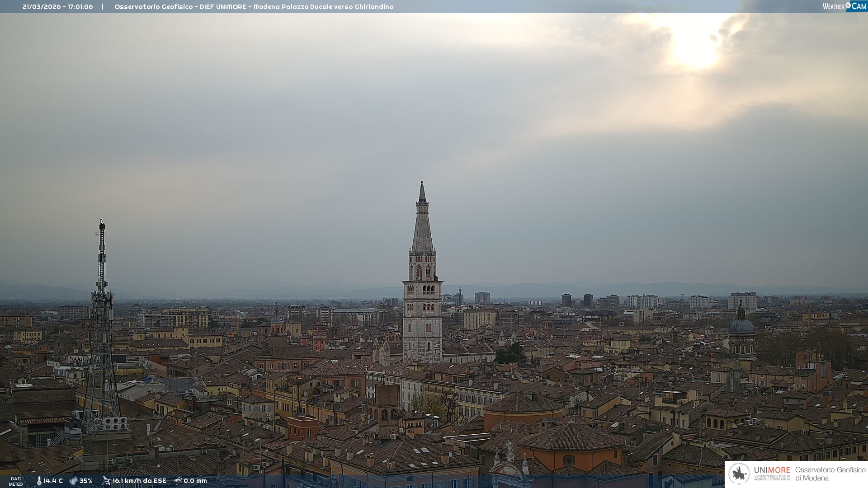Click the 16.1 km/h da ESE wind reading
The width and height of the screenshot is (868, 488).
(x=139, y=481)
